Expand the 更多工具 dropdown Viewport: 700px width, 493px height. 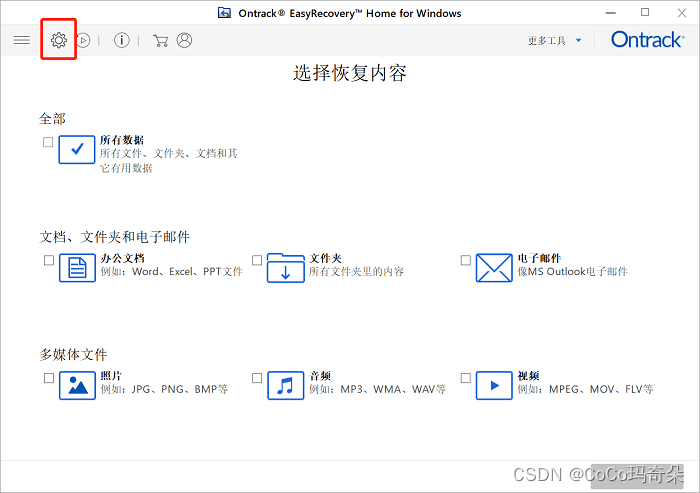coord(554,41)
